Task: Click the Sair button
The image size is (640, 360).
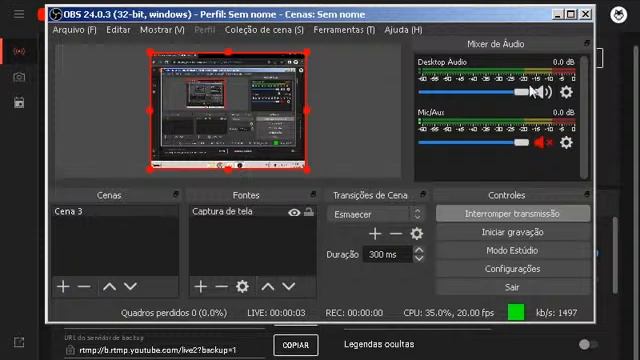Action: (x=513, y=287)
